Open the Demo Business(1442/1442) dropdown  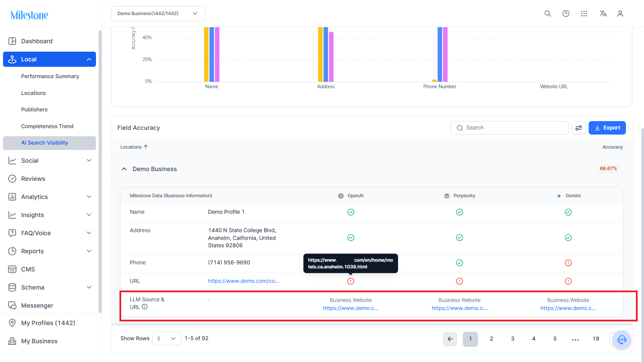[158, 13]
